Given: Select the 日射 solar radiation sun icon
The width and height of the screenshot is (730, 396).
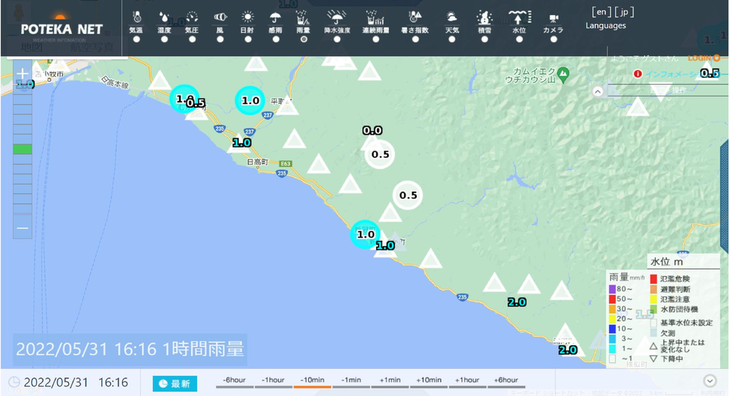Looking at the screenshot, I should 248,18.
